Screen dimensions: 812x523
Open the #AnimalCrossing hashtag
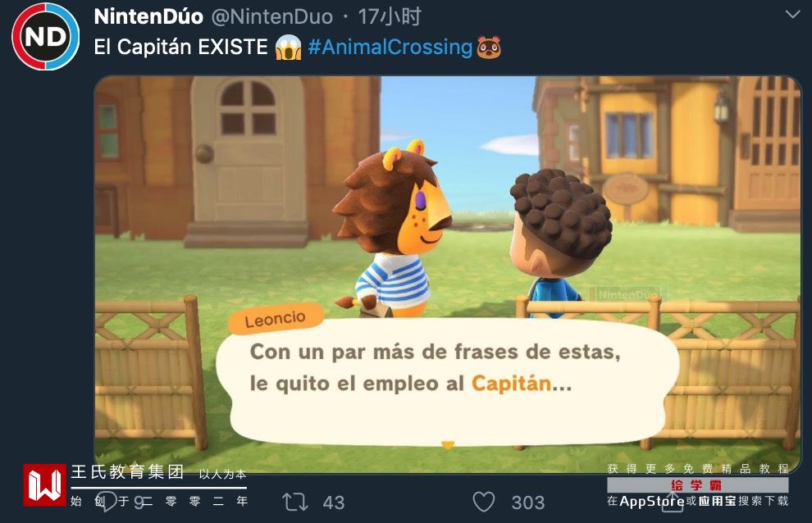(x=390, y=47)
